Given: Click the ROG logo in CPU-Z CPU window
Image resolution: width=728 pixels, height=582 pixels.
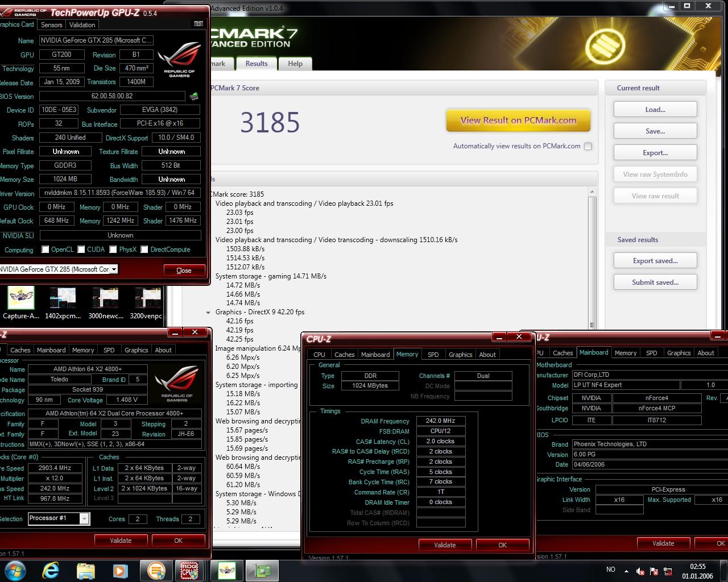Looking at the screenshot, I should click(x=177, y=384).
